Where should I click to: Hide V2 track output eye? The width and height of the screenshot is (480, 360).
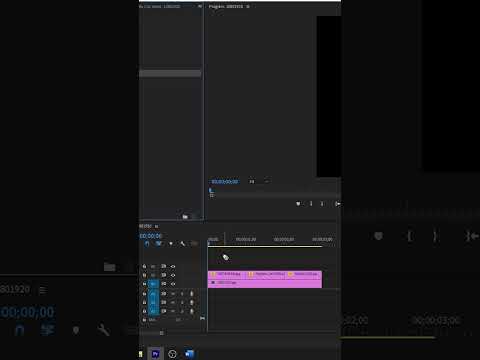[173, 275]
